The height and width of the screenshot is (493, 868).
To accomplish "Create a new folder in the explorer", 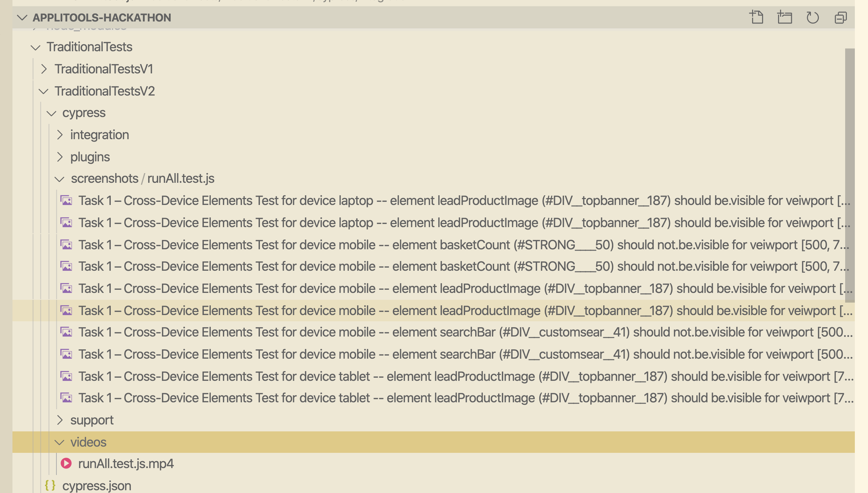I will click(x=784, y=17).
